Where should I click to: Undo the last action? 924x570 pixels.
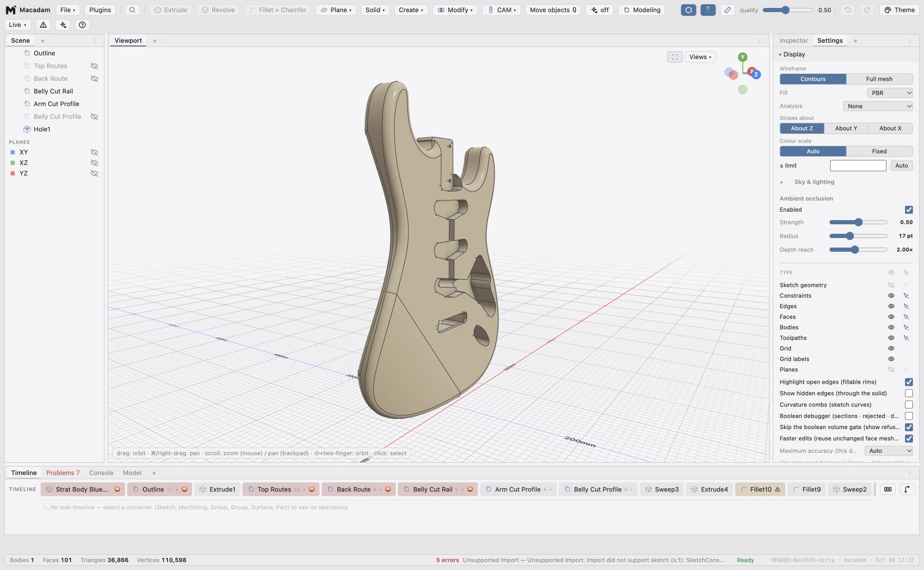tap(847, 10)
